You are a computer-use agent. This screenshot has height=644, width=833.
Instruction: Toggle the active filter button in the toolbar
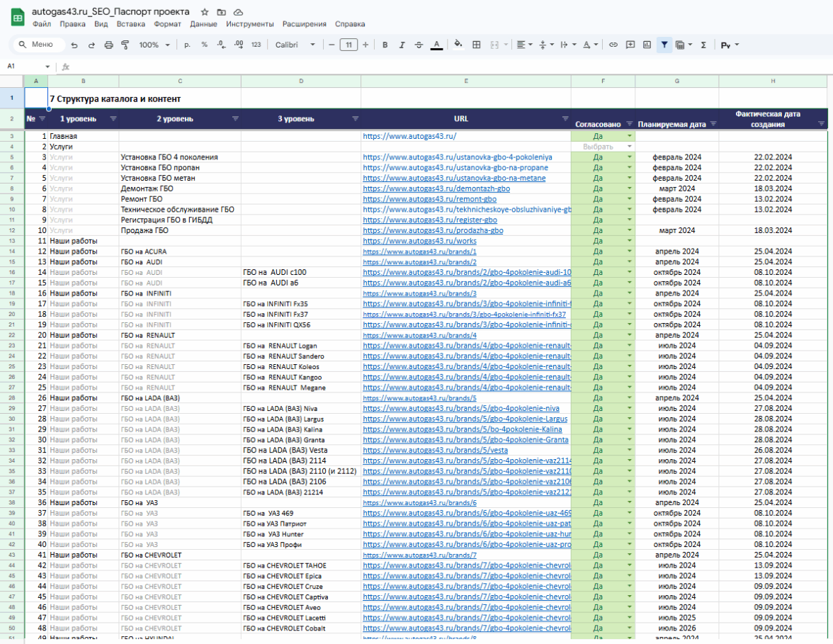click(x=664, y=45)
